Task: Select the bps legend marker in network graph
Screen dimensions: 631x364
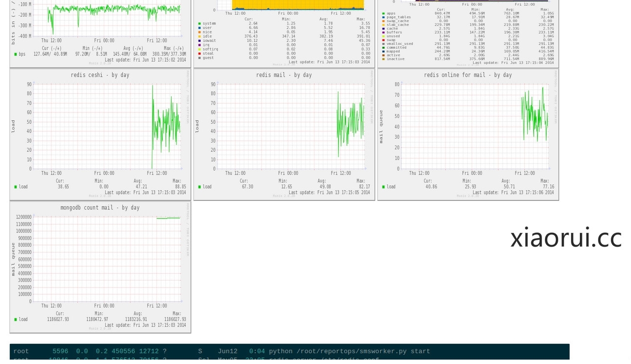Action: [16, 55]
